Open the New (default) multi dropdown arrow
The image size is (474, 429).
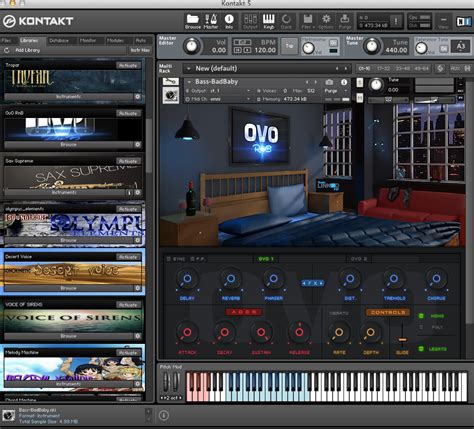click(x=189, y=69)
